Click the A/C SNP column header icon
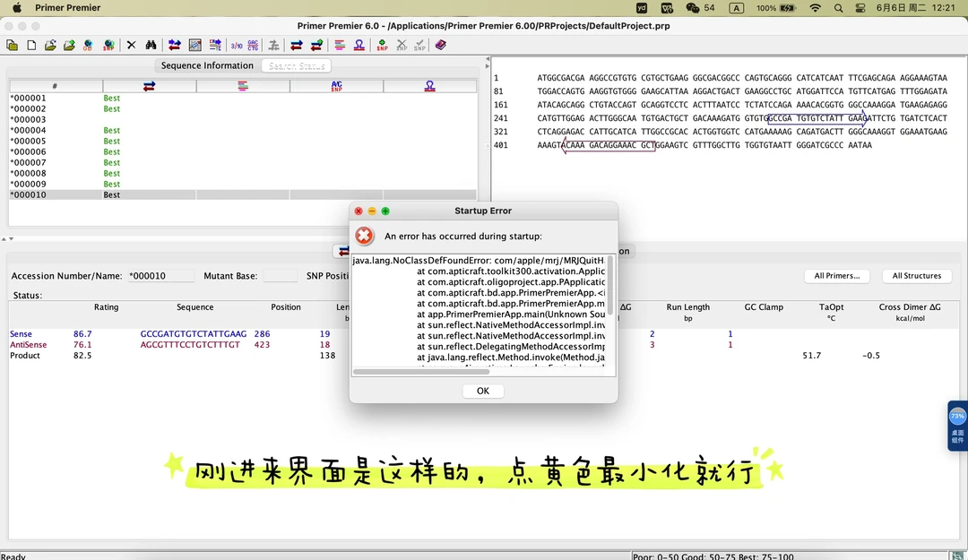 tap(336, 85)
